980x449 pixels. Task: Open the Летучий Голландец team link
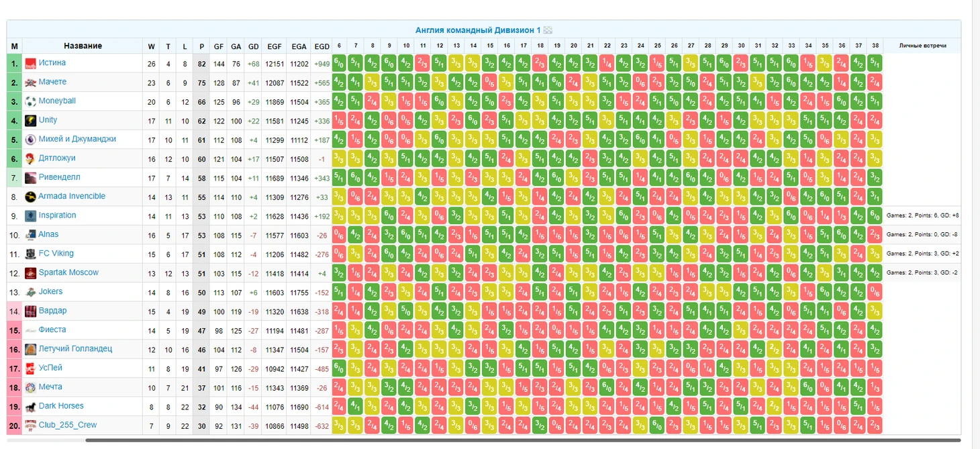(x=75, y=349)
